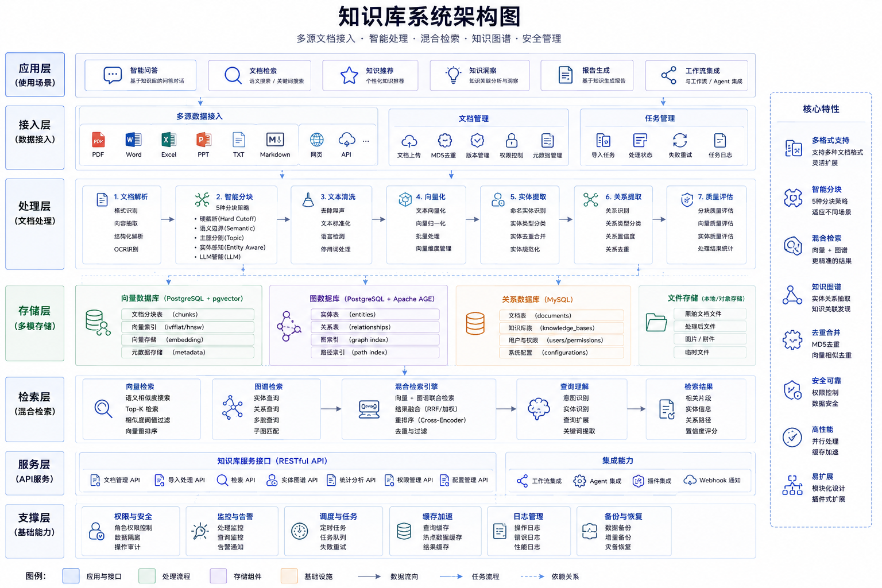Click the 查询理解 brain icon
Screen dimensions: 882x588
point(539,409)
